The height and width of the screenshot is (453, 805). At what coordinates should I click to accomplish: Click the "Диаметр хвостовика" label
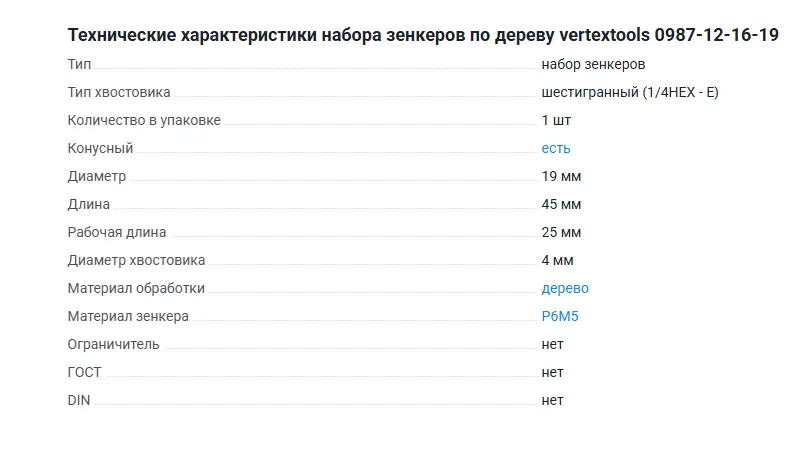click(136, 260)
